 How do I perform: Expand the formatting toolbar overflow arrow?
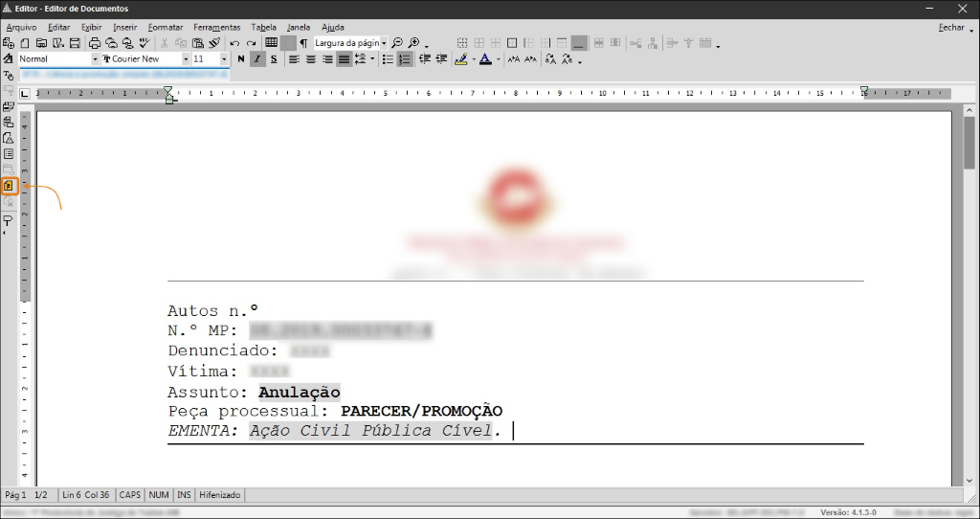[580, 62]
